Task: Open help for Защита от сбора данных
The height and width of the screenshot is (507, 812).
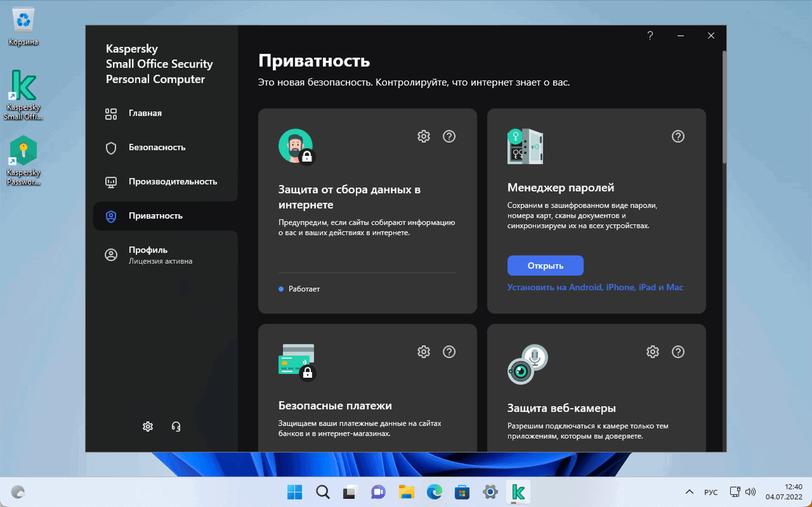Action: click(449, 136)
